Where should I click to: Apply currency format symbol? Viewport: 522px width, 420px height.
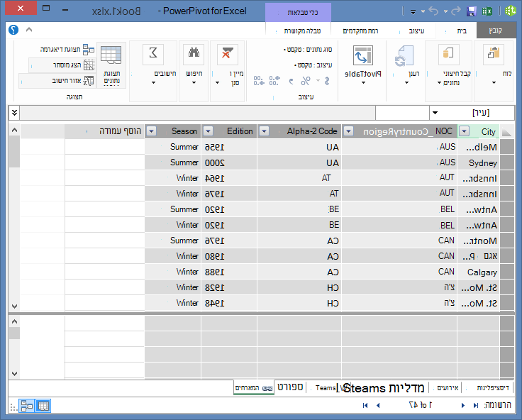[327, 81]
